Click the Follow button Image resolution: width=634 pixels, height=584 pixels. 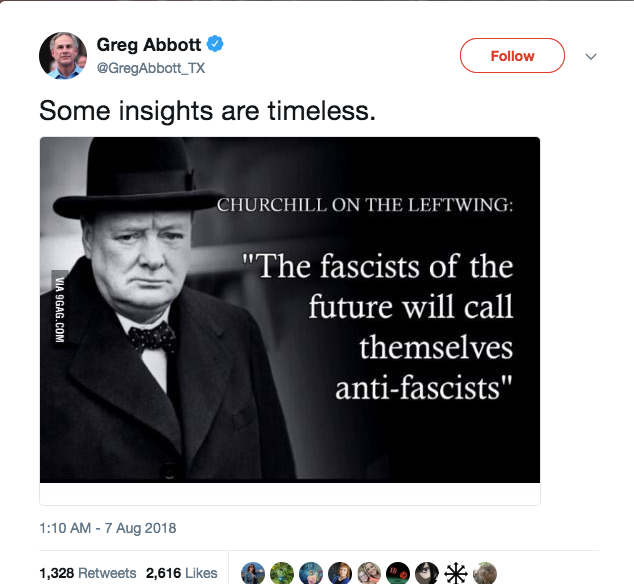click(512, 56)
